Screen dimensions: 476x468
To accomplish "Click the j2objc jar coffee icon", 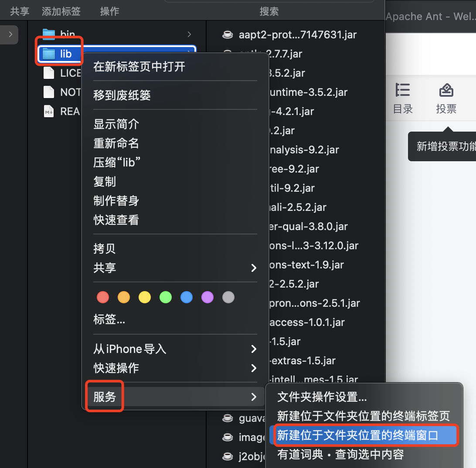I will coord(228,456).
